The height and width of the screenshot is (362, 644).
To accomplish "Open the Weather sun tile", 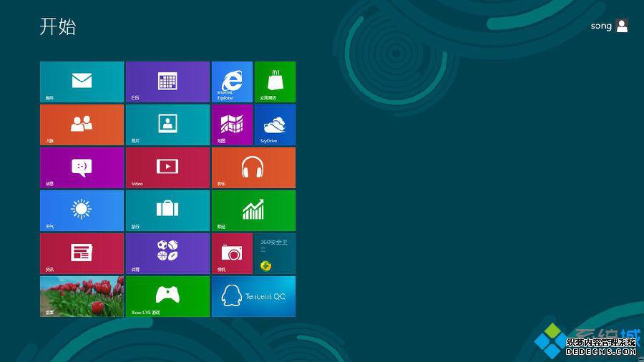I will 82,210.
